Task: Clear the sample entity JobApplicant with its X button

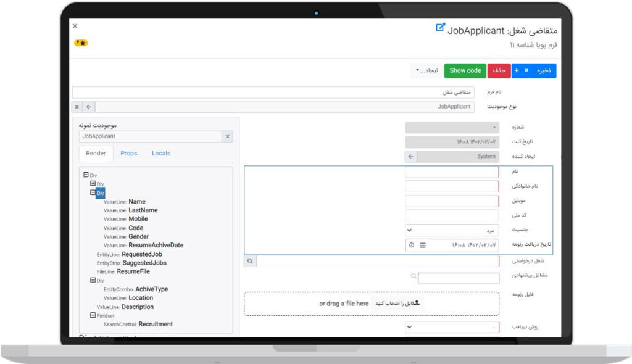Action: (227, 136)
